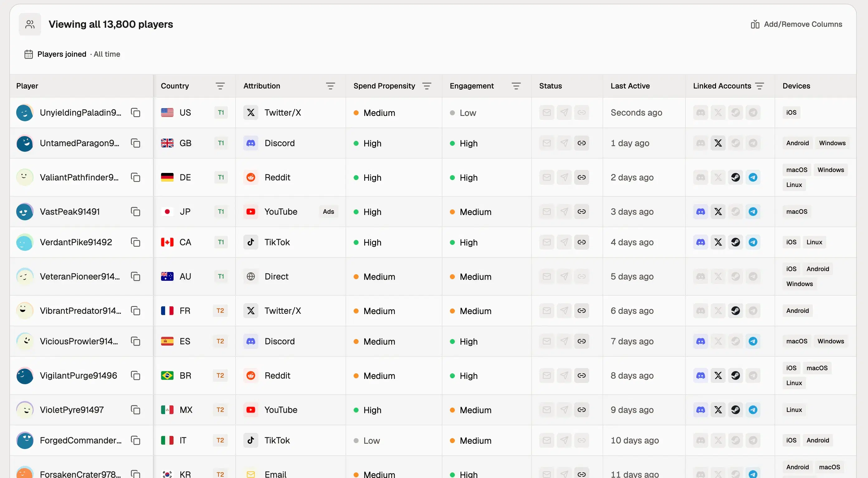Viewport: 868px width, 478px height.
Task: Open the Attribution column filter
Action: click(x=331, y=86)
